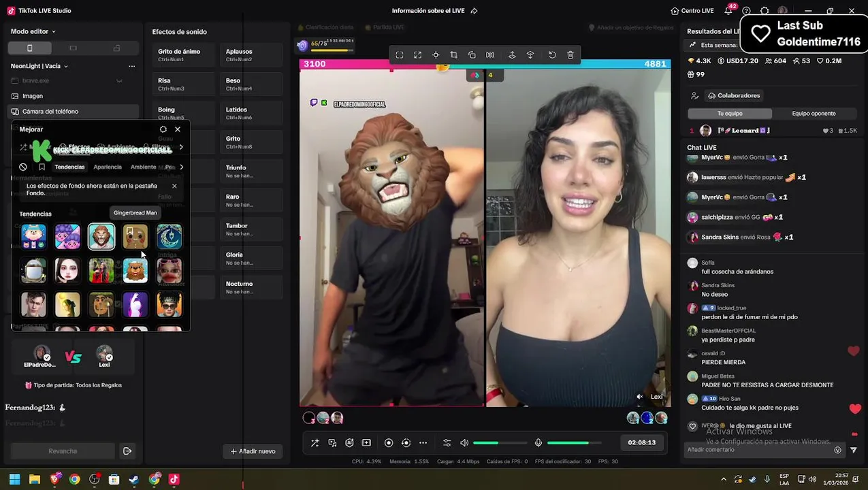Select the lion face effect thumbnail

tap(101, 237)
